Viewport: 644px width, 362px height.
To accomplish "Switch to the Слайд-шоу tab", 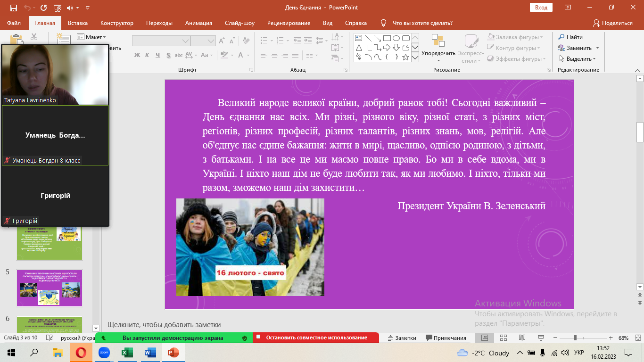I will pyautogui.click(x=239, y=23).
